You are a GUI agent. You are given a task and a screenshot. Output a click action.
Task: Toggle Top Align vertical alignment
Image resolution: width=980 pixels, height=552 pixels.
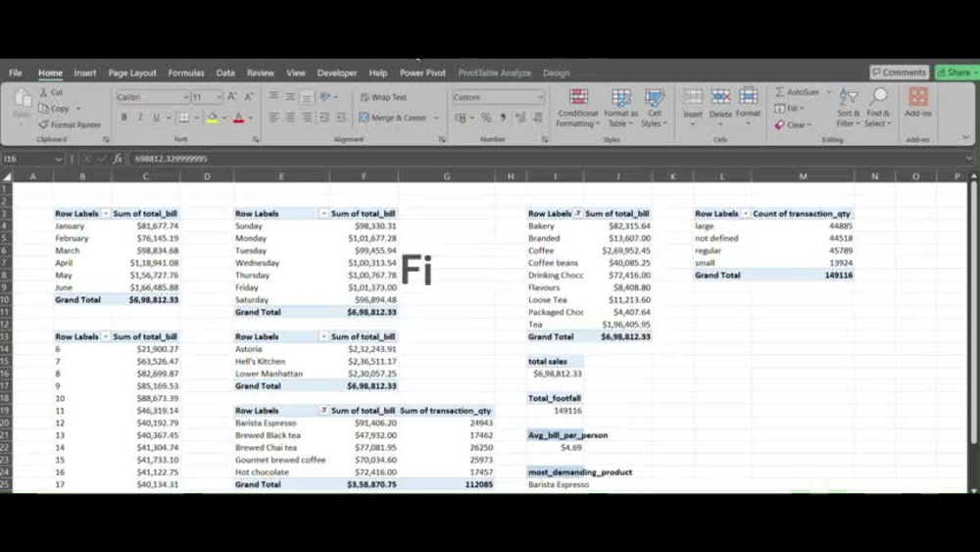click(273, 96)
